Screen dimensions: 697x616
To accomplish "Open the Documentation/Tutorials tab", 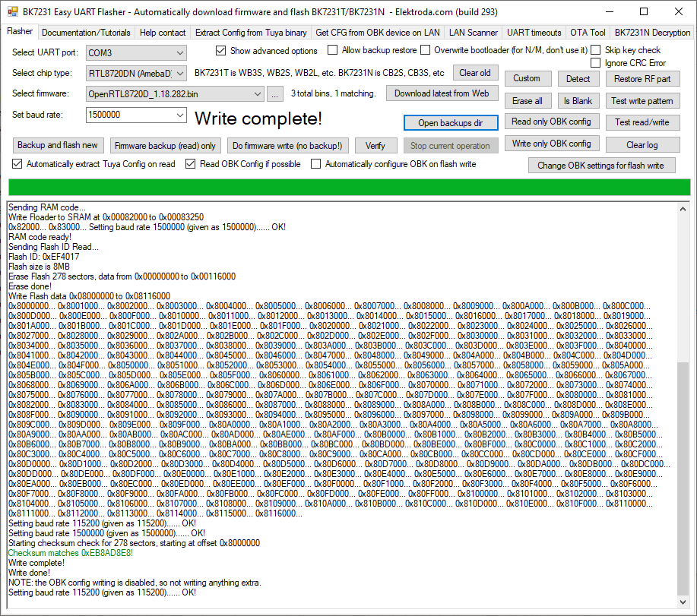I will point(86,33).
